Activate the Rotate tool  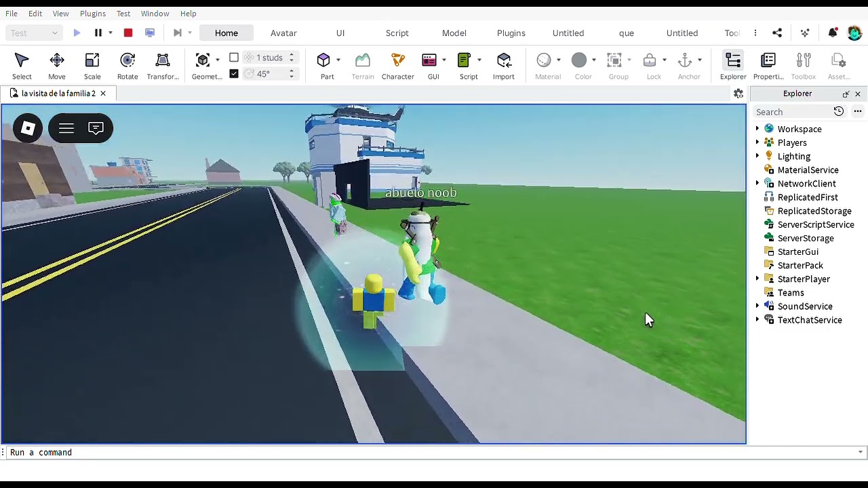coord(127,66)
